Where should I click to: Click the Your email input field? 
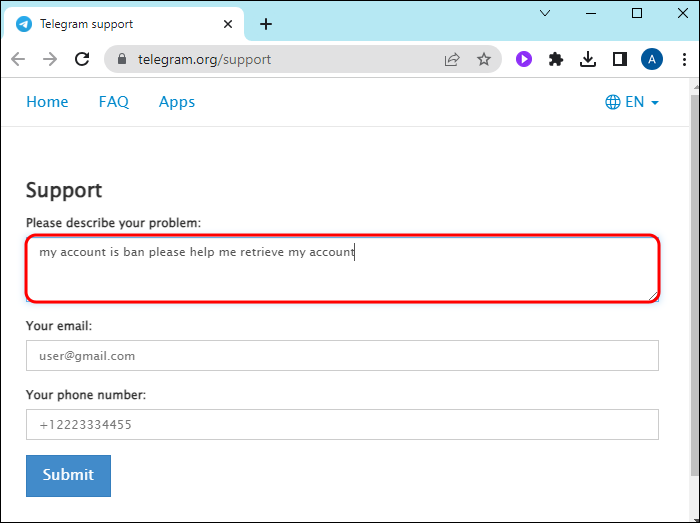tap(342, 356)
